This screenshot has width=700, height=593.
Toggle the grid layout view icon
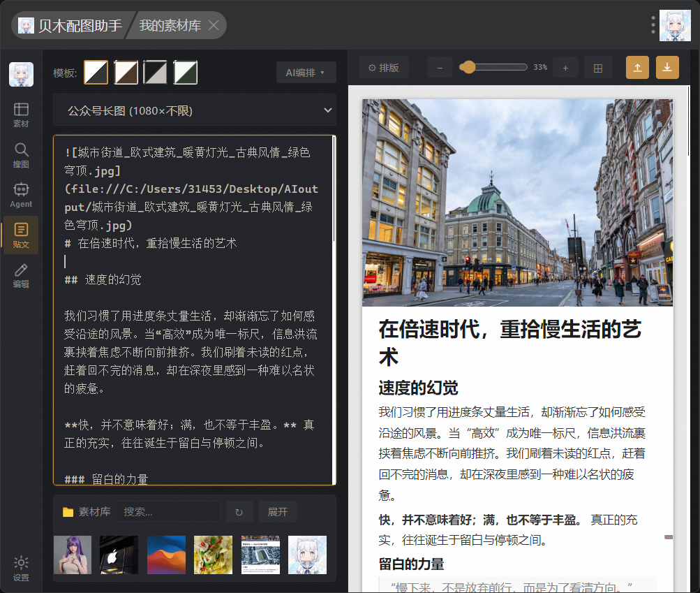tap(598, 68)
